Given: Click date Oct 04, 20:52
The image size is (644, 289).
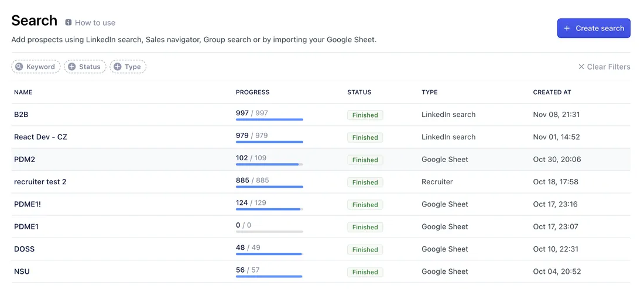Looking at the screenshot, I should point(557,271).
